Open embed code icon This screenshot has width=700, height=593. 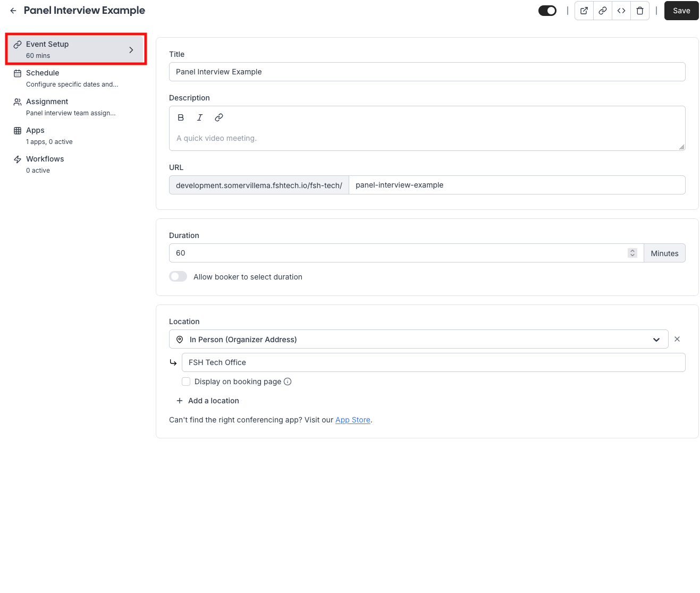pos(621,11)
